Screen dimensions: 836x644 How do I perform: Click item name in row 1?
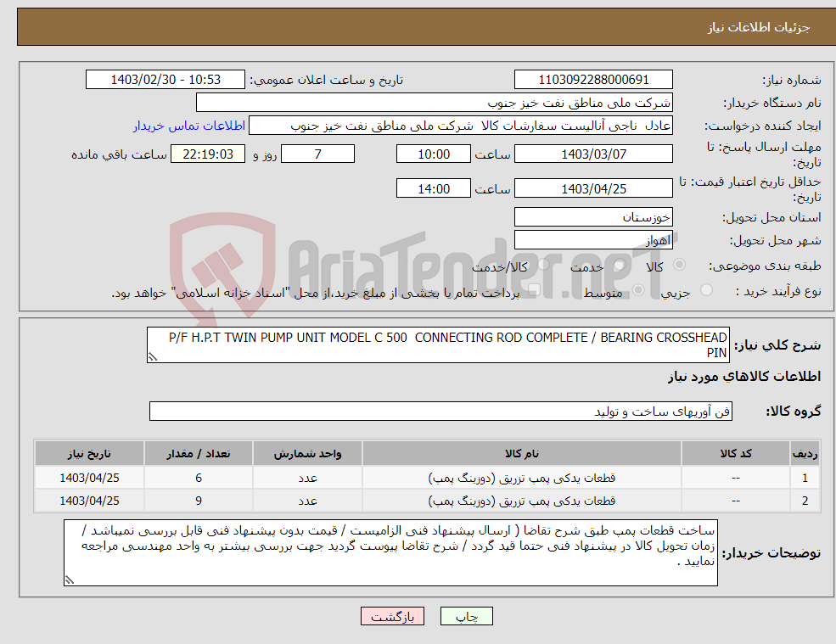click(522, 478)
